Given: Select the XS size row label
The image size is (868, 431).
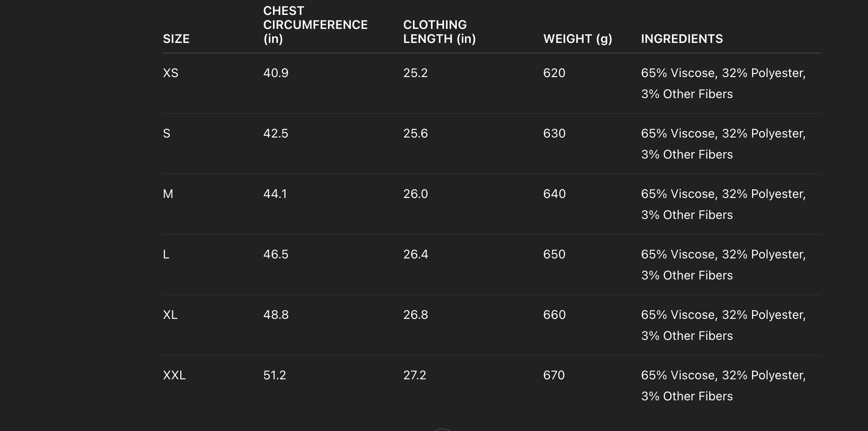Looking at the screenshot, I should point(171,73).
